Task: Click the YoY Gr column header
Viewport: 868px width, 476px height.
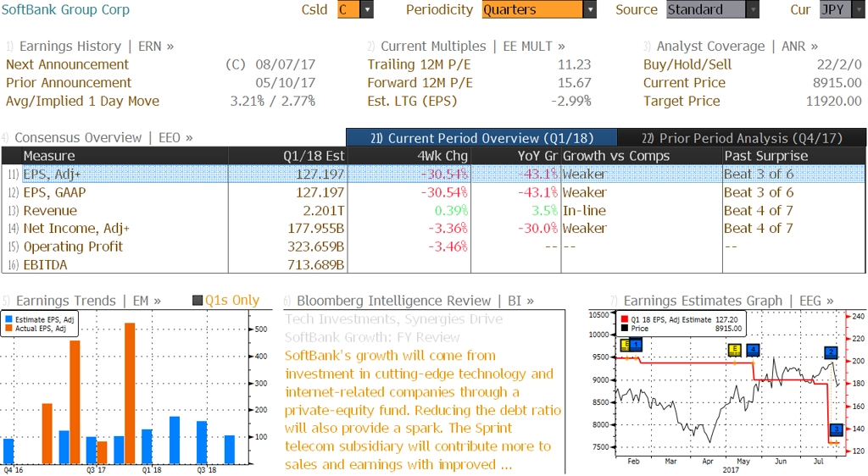Action: click(516, 156)
